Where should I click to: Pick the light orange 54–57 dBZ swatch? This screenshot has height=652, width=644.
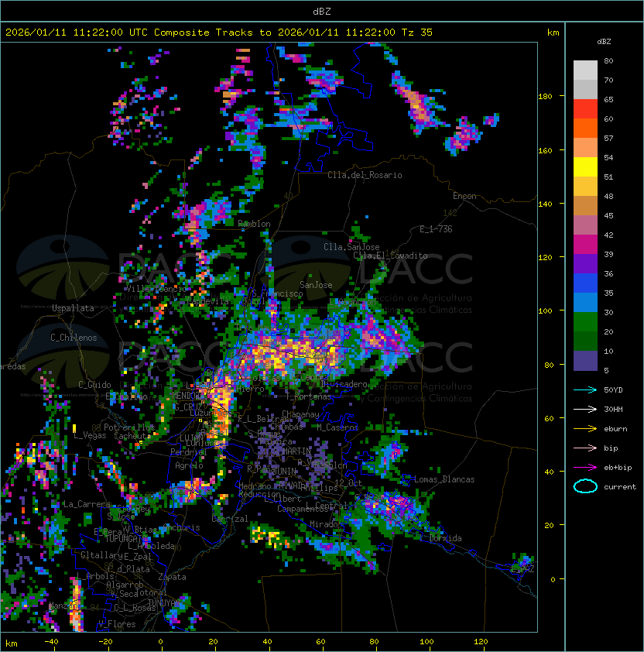[x=585, y=148]
